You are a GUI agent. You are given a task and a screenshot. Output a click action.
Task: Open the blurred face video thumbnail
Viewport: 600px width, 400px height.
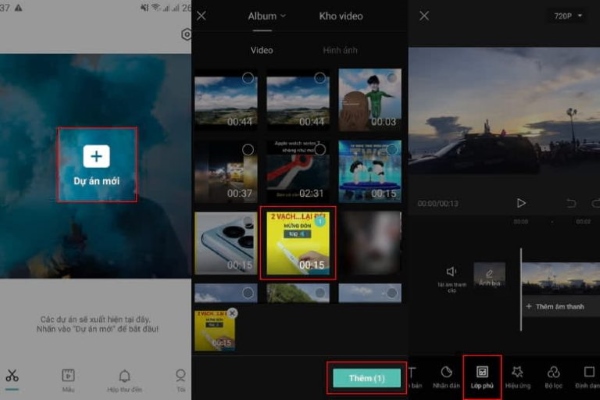click(x=370, y=243)
